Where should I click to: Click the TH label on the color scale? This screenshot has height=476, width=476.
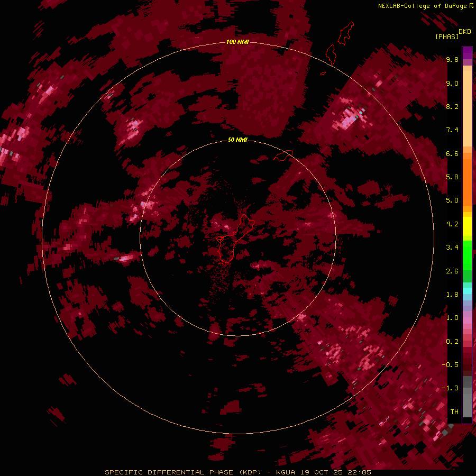click(454, 412)
